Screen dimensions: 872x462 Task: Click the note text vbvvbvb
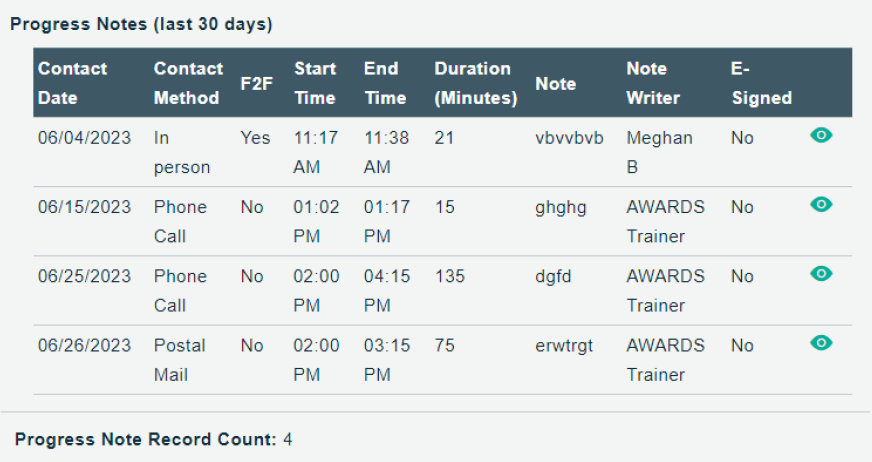pyautogui.click(x=569, y=137)
